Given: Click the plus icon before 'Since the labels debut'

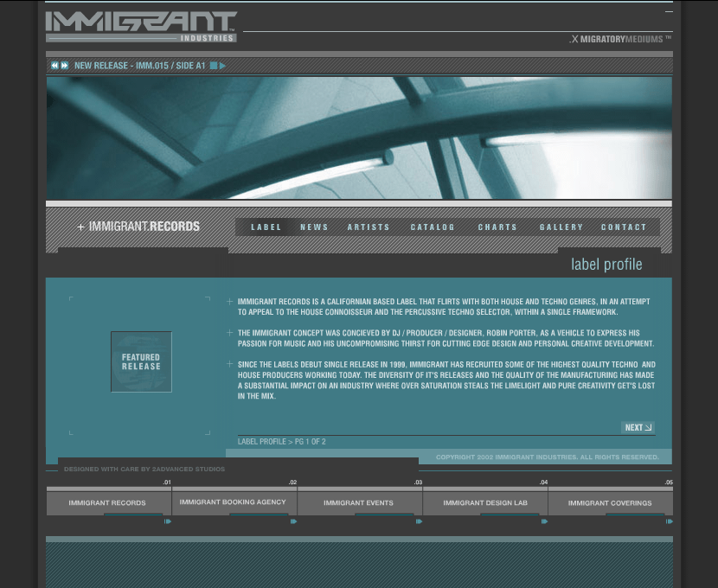Looking at the screenshot, I should pyautogui.click(x=229, y=364).
